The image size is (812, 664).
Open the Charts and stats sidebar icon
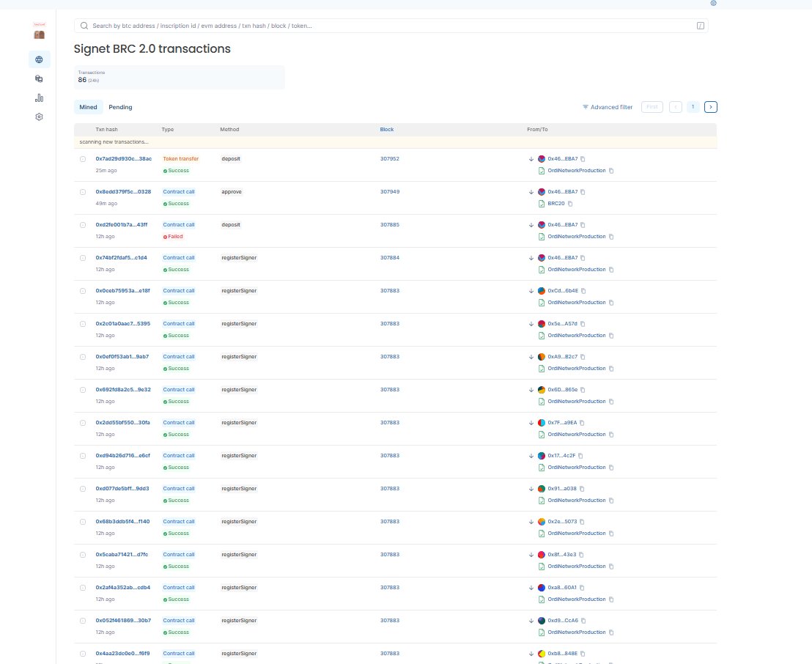pyautogui.click(x=39, y=98)
